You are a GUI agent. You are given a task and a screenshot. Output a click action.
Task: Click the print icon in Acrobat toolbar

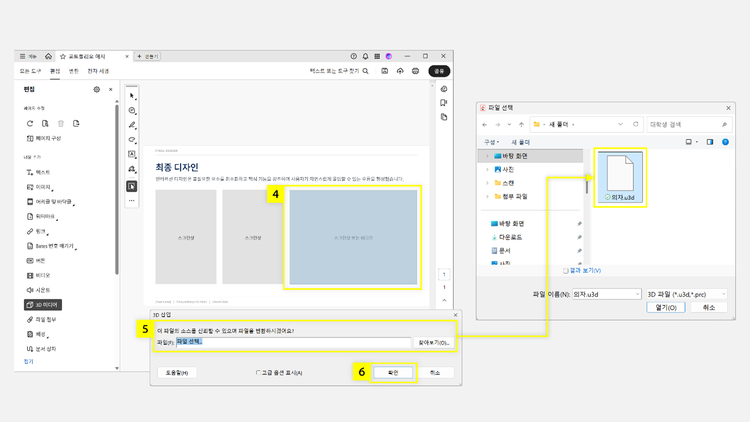(x=415, y=71)
